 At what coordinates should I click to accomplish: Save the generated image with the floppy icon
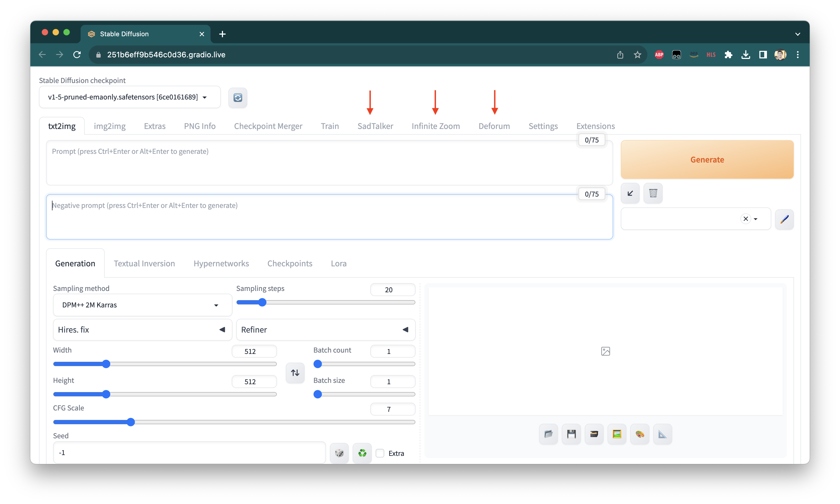click(x=571, y=434)
